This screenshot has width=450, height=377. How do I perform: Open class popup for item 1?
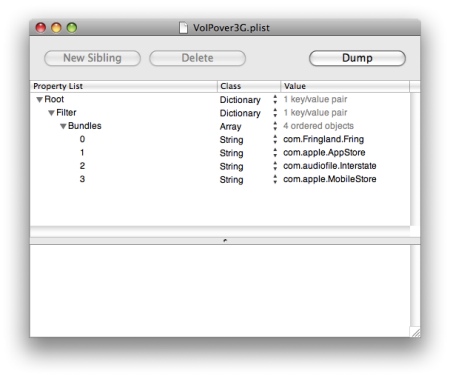pyautogui.click(x=275, y=153)
